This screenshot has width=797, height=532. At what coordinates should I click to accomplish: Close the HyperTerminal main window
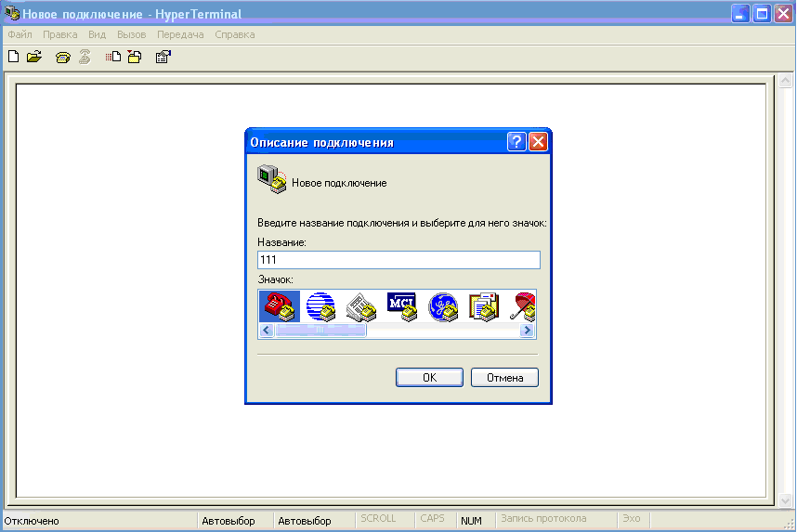[x=784, y=13]
